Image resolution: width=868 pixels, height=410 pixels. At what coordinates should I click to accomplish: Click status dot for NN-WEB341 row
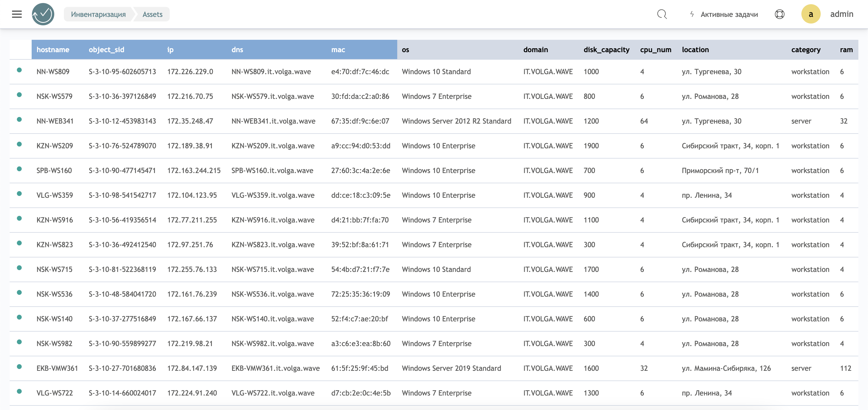pyautogui.click(x=20, y=119)
